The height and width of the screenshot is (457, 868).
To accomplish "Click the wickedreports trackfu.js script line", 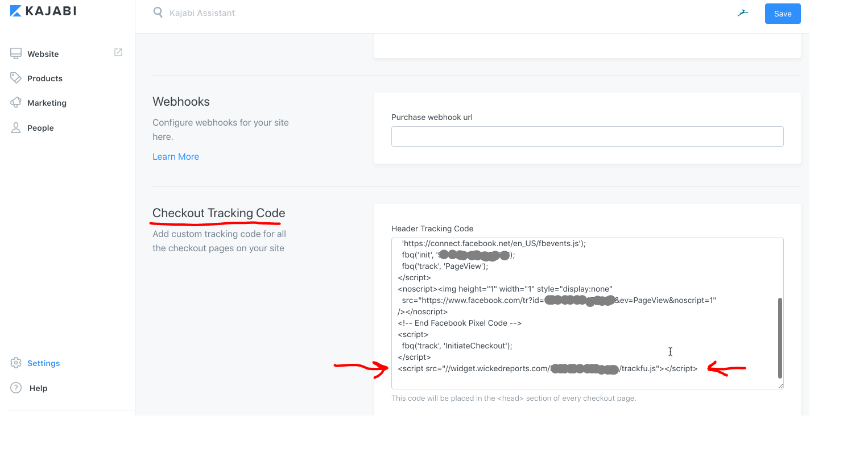I will tap(548, 368).
